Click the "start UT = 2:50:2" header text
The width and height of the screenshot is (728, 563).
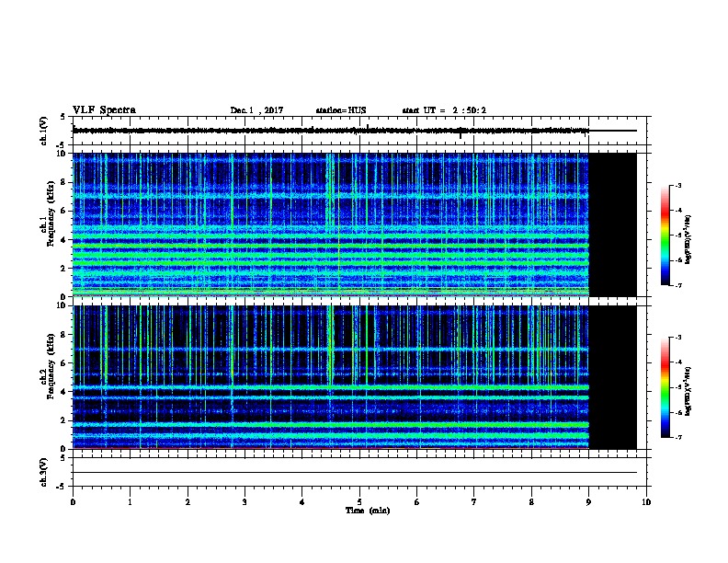444,110
